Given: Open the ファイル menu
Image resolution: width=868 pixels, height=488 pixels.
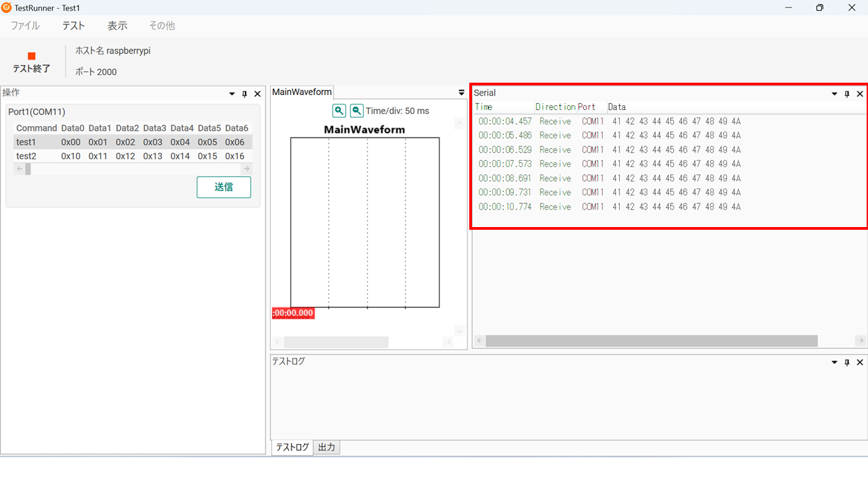Looking at the screenshot, I should [25, 26].
